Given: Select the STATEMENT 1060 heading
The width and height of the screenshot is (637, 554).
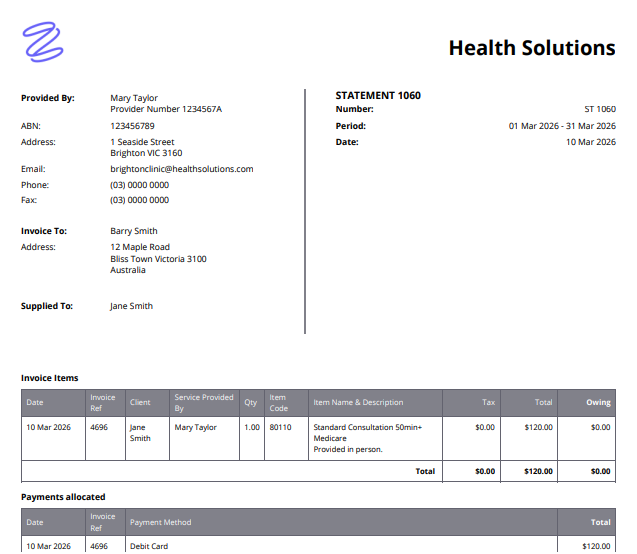Looking at the screenshot, I should tap(378, 96).
